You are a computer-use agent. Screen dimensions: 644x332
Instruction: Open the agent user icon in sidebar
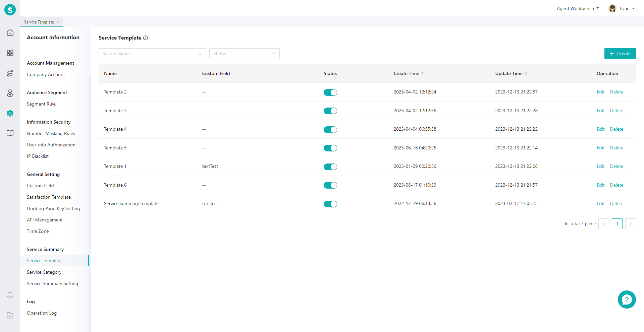click(x=10, y=93)
